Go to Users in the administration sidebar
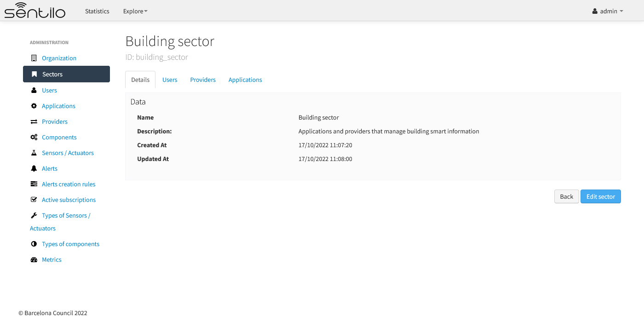This screenshot has height=322, width=644. 49,90
